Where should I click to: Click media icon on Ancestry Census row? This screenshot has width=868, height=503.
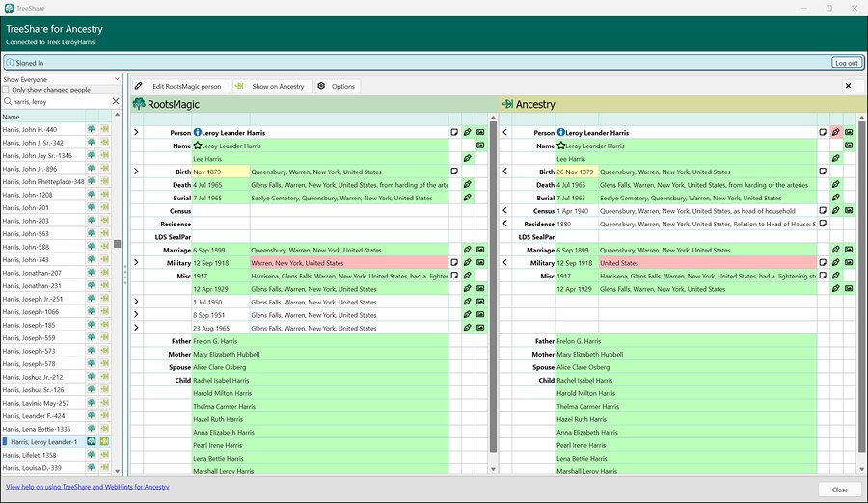[849, 210]
